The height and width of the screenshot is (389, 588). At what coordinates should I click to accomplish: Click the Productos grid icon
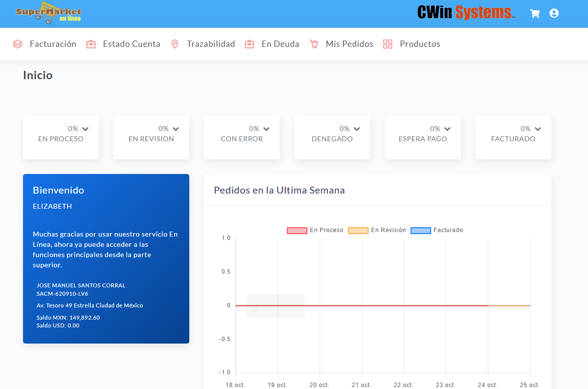click(x=387, y=43)
